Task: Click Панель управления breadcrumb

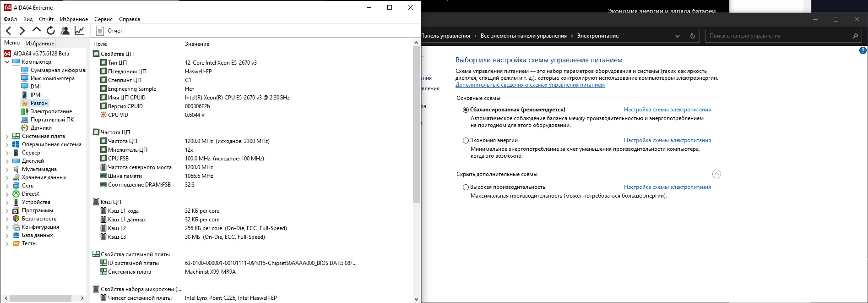Action: pyautogui.click(x=446, y=36)
